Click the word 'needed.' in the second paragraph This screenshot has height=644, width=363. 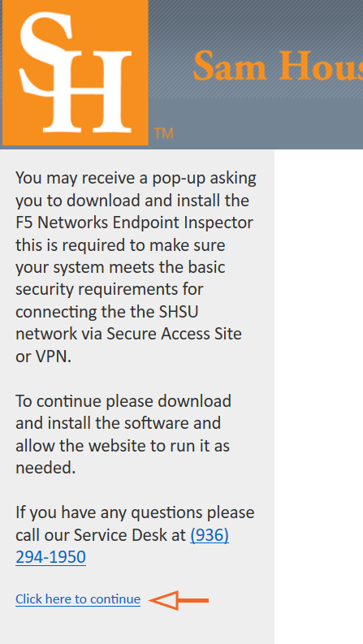point(45,468)
